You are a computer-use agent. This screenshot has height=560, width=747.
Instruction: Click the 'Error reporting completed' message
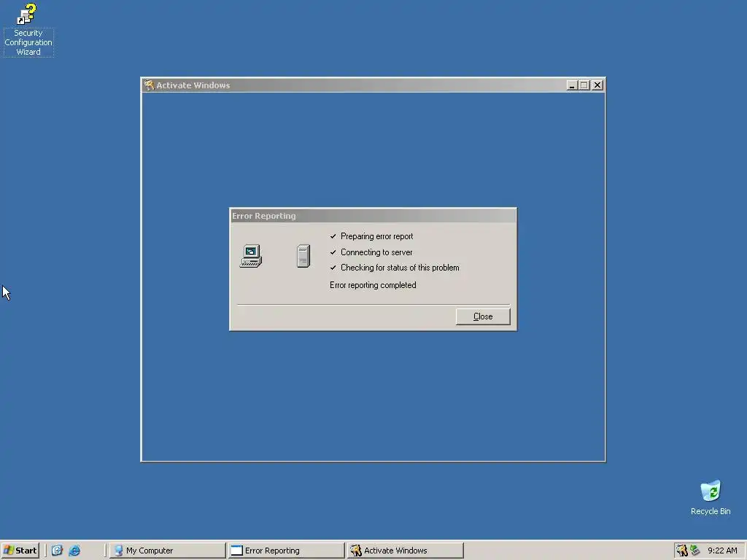pyautogui.click(x=373, y=285)
